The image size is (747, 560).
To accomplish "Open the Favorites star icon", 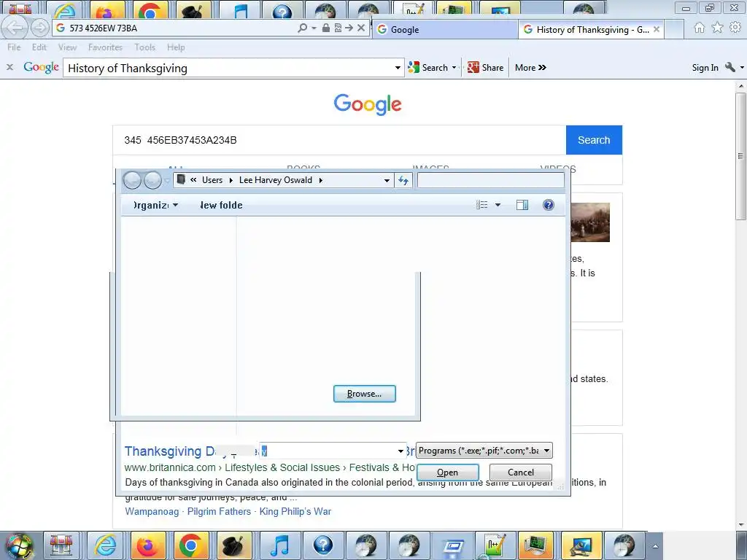I will [x=718, y=28].
